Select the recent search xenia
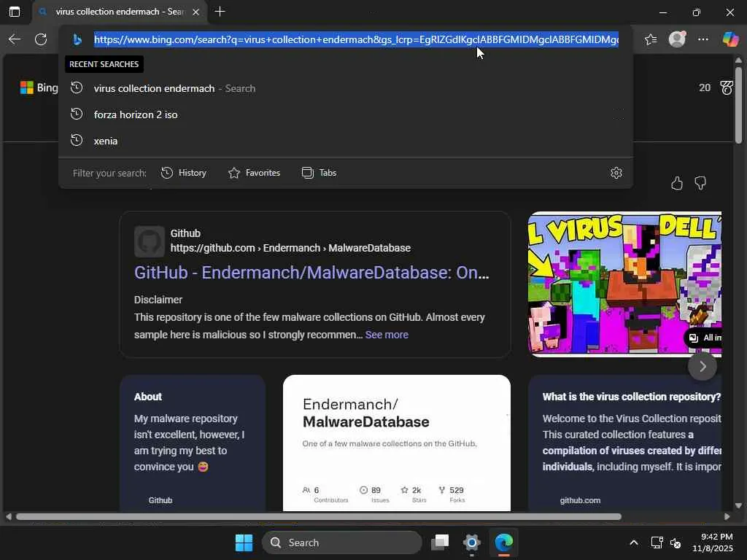Image resolution: width=747 pixels, height=560 pixels. 346,141
